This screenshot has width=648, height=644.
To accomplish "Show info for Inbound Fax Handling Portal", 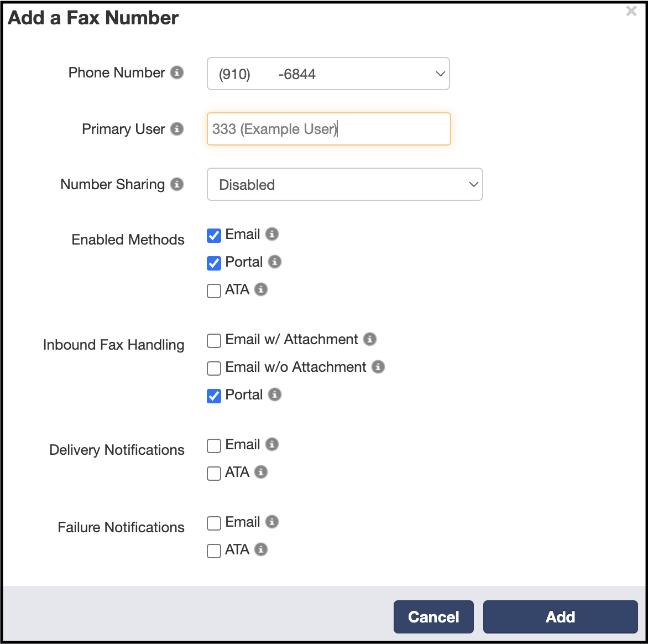I will (x=275, y=394).
